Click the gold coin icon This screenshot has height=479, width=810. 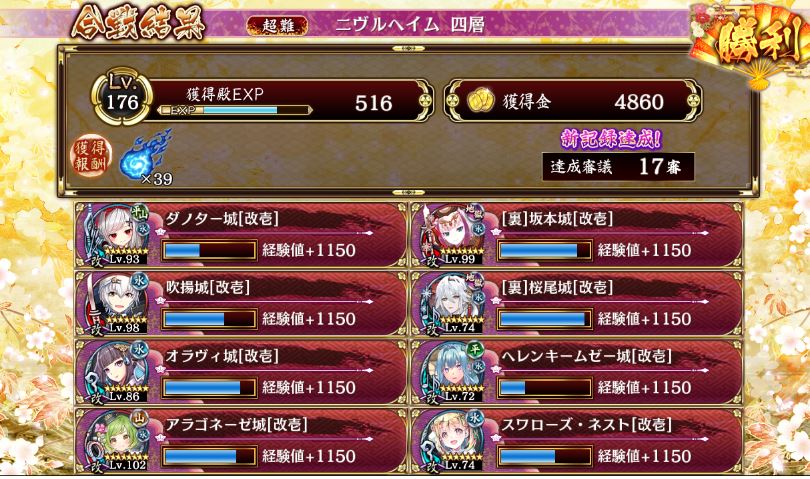point(481,101)
